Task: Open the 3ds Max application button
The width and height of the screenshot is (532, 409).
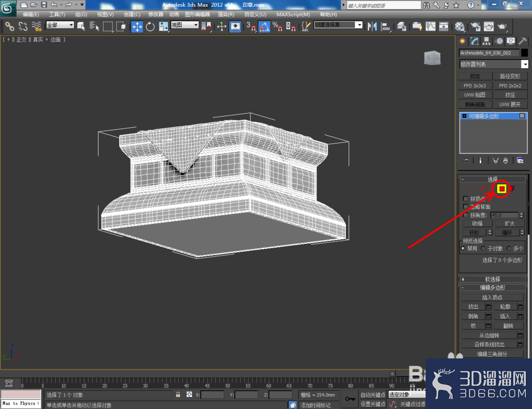Action: (8, 8)
